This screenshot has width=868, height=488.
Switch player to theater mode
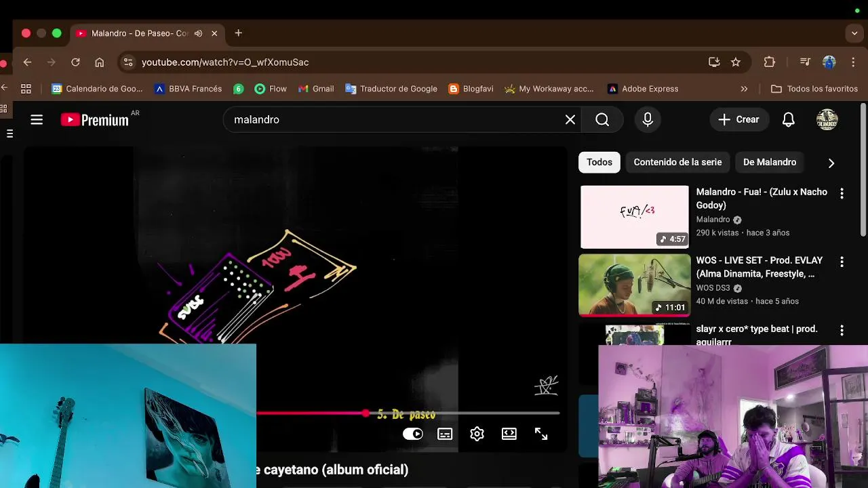509,434
